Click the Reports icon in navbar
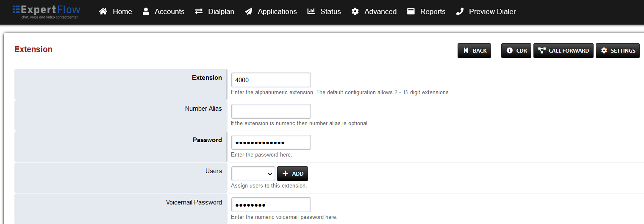 pyautogui.click(x=411, y=11)
